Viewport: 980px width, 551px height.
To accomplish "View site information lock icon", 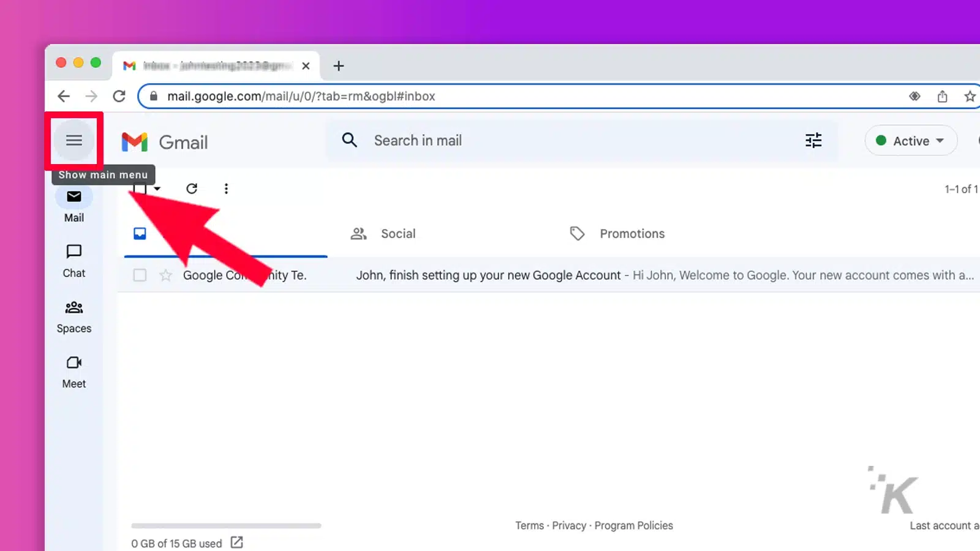I will pos(154,96).
